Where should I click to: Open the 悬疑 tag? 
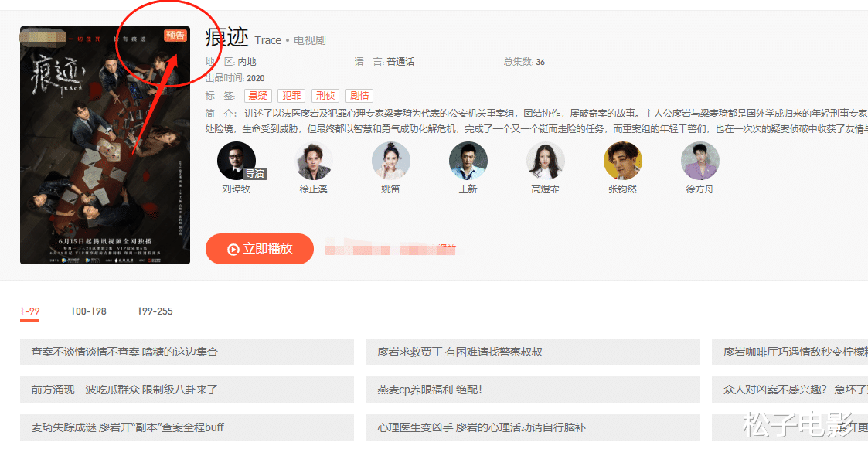click(257, 95)
